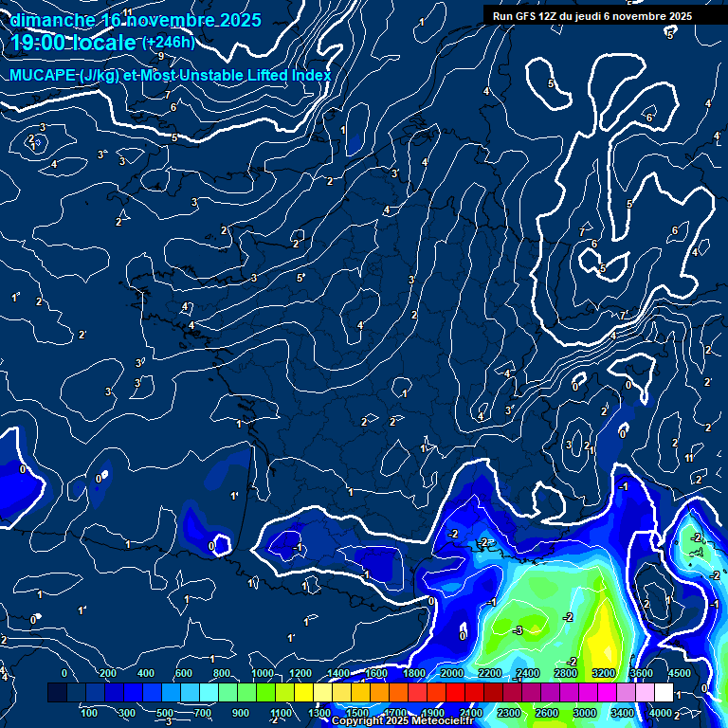The width and height of the screenshot is (728, 728).
Task: Click the "3000" legend value
Action: click(585, 713)
